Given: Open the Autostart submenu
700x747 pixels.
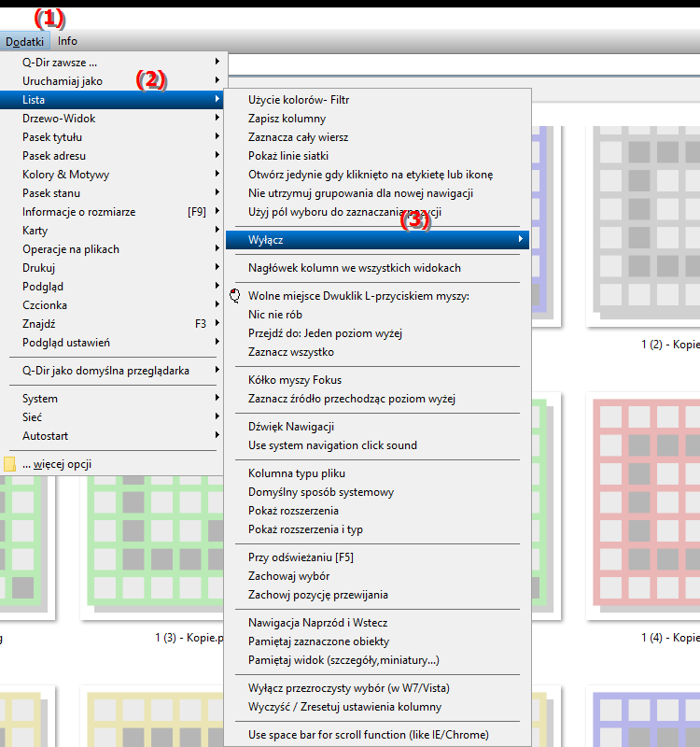Looking at the screenshot, I should [x=112, y=436].
